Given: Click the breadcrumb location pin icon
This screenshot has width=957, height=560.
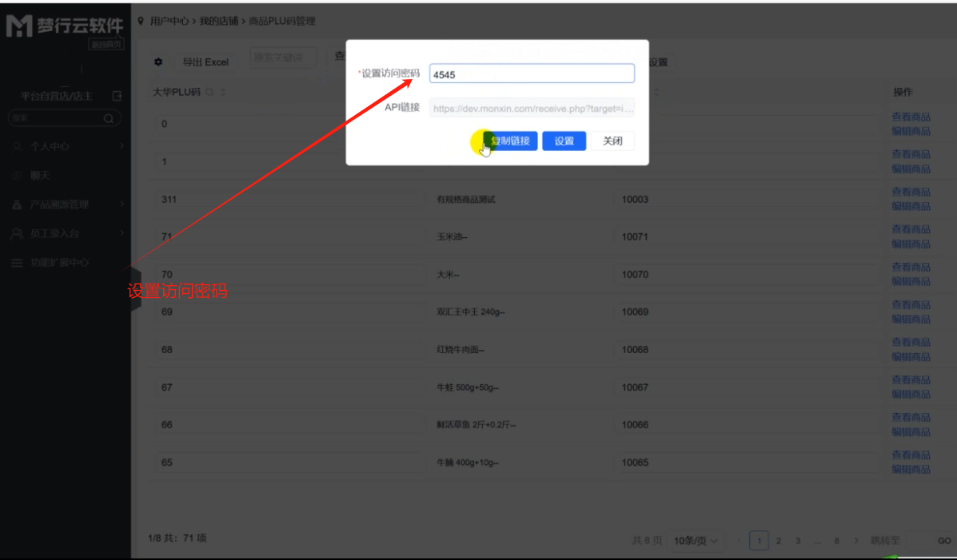Looking at the screenshot, I should [x=141, y=21].
